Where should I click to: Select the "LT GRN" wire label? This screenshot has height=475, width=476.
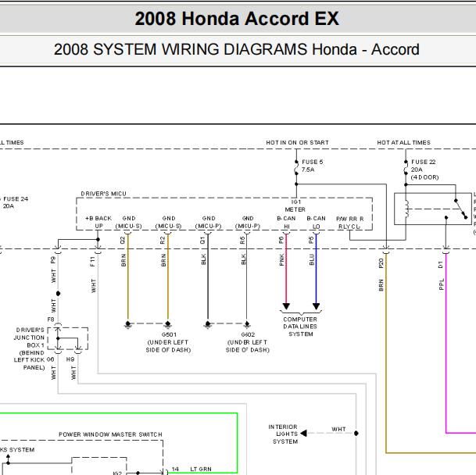(200, 469)
